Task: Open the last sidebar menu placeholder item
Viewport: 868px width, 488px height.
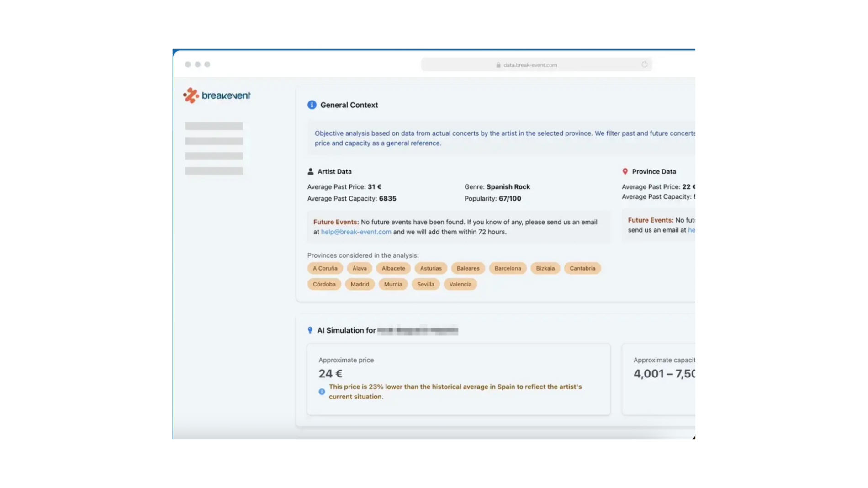Action: pyautogui.click(x=214, y=171)
